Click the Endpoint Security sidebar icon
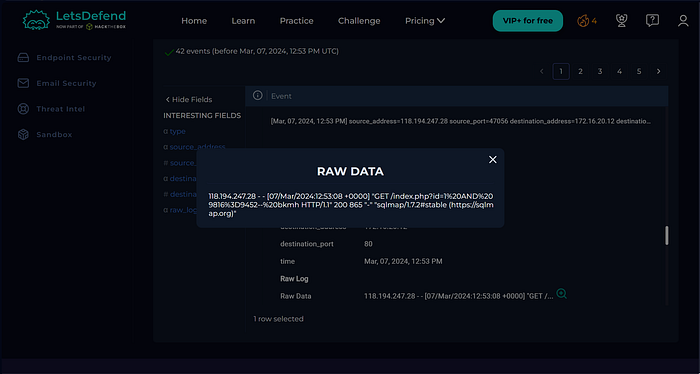 pyautogui.click(x=23, y=58)
